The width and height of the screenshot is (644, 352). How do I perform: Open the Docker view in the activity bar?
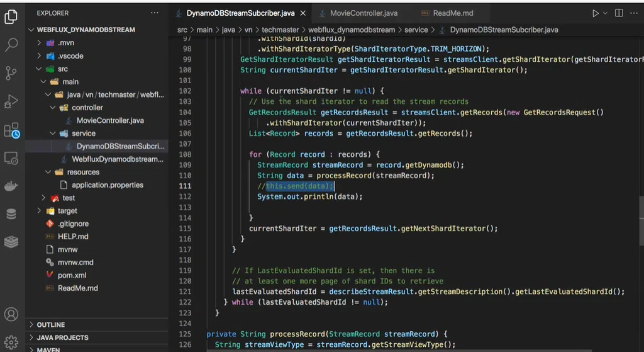point(11,186)
